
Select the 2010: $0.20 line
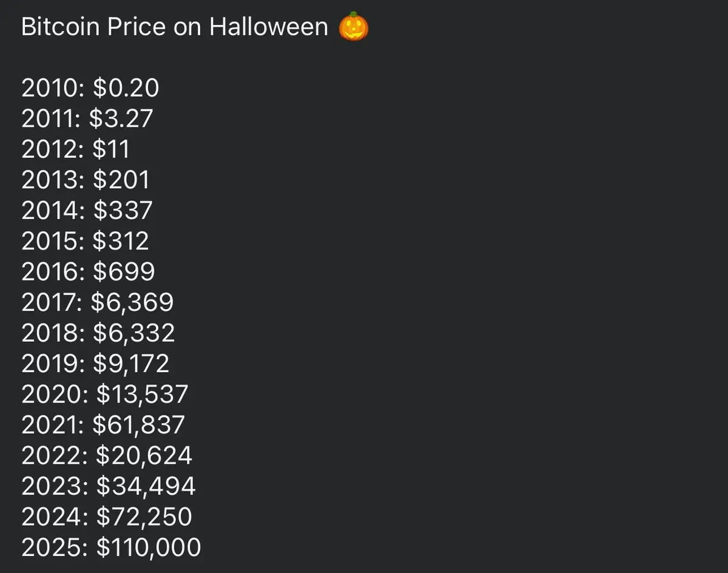click(x=90, y=88)
